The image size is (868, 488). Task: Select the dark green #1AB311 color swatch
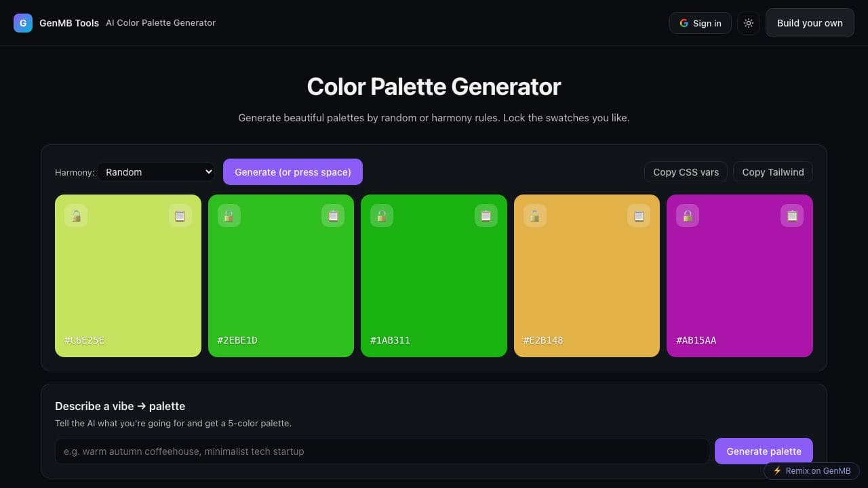click(x=434, y=276)
